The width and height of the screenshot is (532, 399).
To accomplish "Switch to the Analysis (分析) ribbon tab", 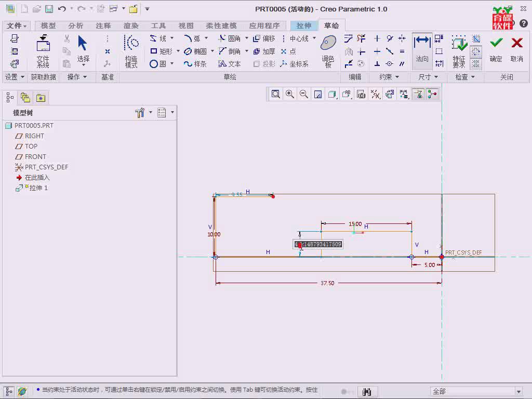I will tap(76, 26).
